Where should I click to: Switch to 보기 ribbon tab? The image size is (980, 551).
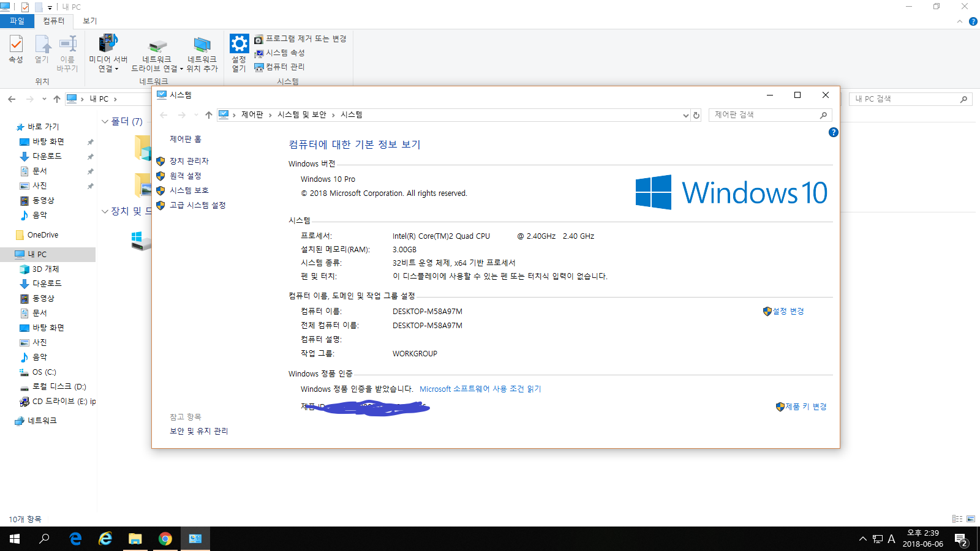pos(90,21)
